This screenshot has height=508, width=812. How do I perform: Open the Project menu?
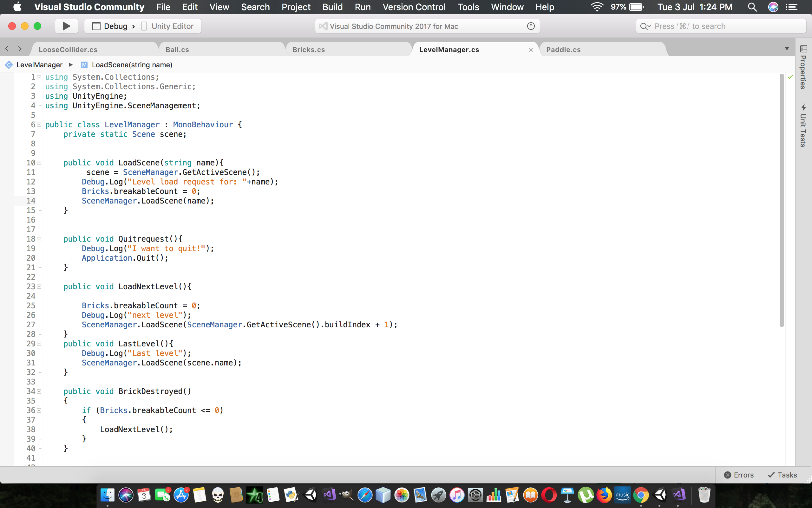click(296, 7)
